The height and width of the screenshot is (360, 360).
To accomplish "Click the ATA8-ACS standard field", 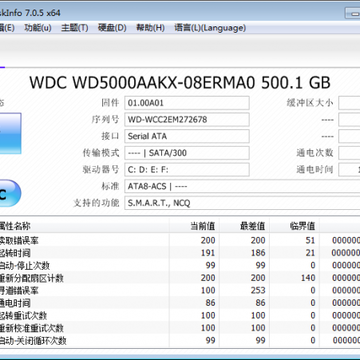I will [x=242, y=186].
